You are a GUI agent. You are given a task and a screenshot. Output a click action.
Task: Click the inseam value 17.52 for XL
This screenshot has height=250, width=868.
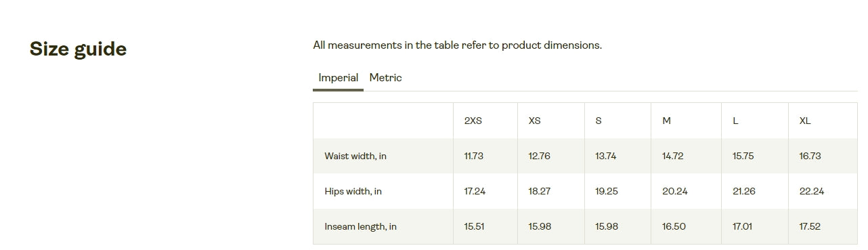tap(810, 226)
